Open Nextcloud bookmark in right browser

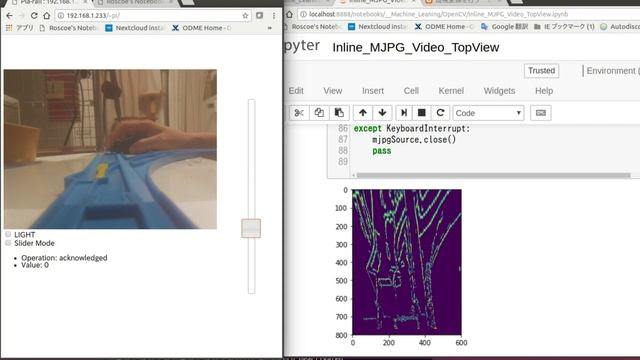coord(378,27)
